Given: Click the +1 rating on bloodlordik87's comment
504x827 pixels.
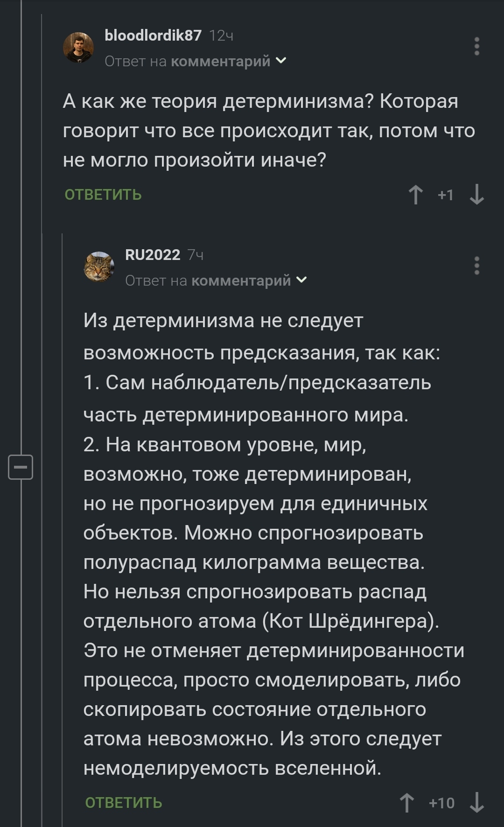Looking at the screenshot, I should pos(446,195).
